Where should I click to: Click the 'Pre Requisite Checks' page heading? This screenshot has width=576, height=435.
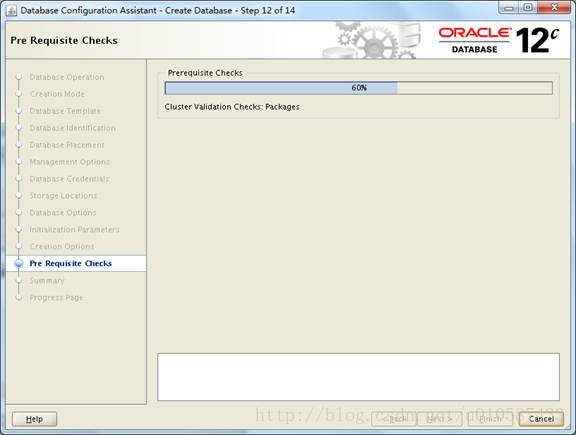click(x=64, y=40)
